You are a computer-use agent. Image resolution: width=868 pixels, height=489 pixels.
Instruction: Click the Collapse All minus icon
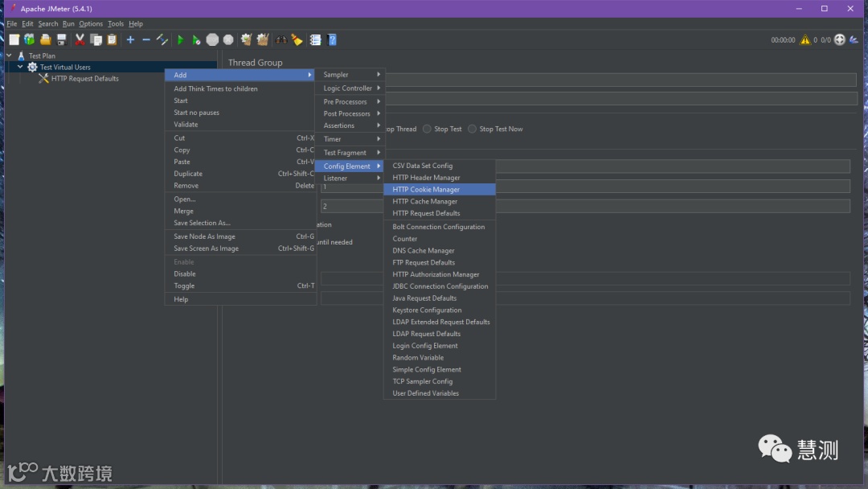coord(146,40)
